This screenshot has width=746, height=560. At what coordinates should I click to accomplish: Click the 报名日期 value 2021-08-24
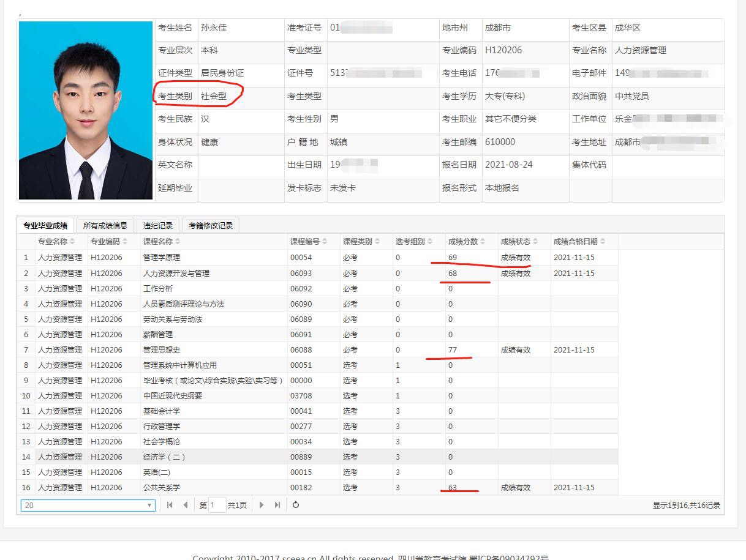(509, 165)
